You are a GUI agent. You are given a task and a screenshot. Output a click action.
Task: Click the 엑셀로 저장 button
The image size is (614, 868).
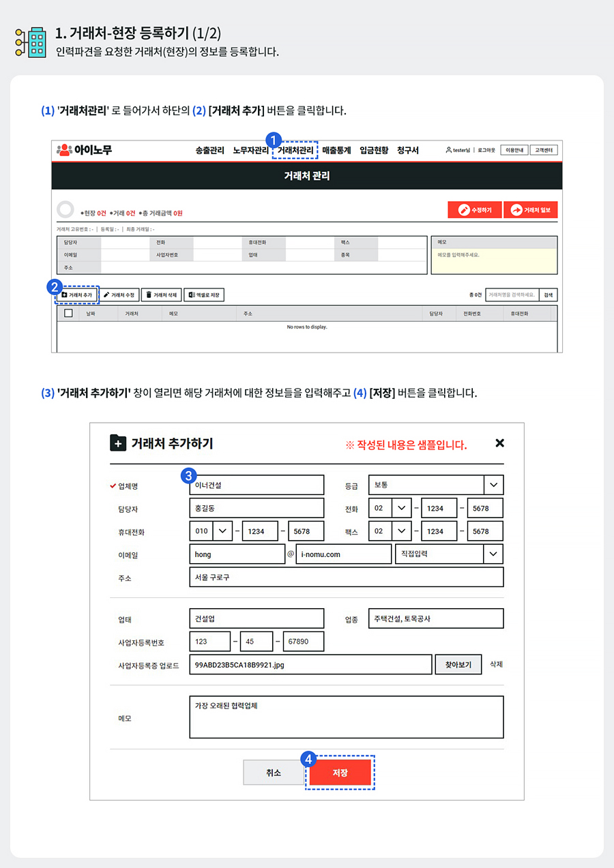[x=204, y=295]
